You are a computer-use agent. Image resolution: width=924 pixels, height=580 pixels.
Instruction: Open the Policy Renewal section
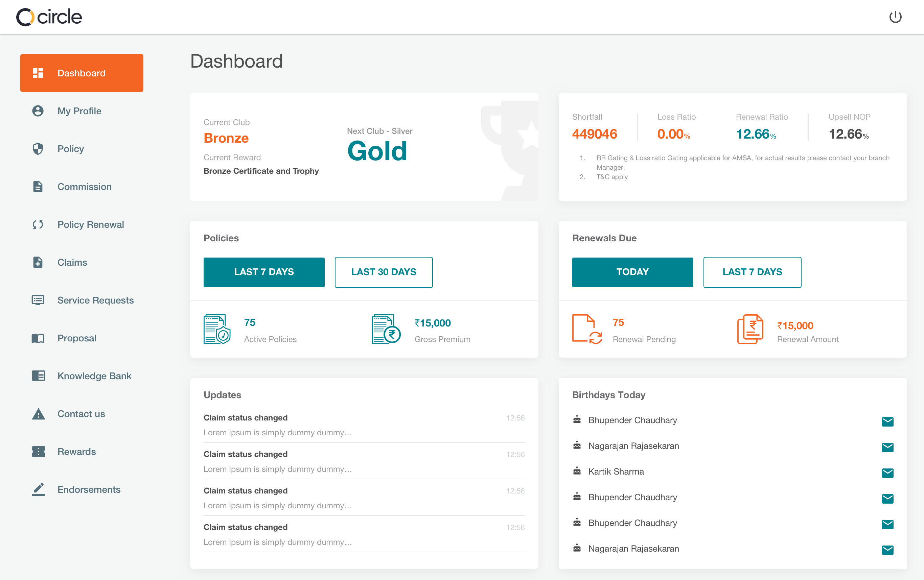[x=91, y=224]
